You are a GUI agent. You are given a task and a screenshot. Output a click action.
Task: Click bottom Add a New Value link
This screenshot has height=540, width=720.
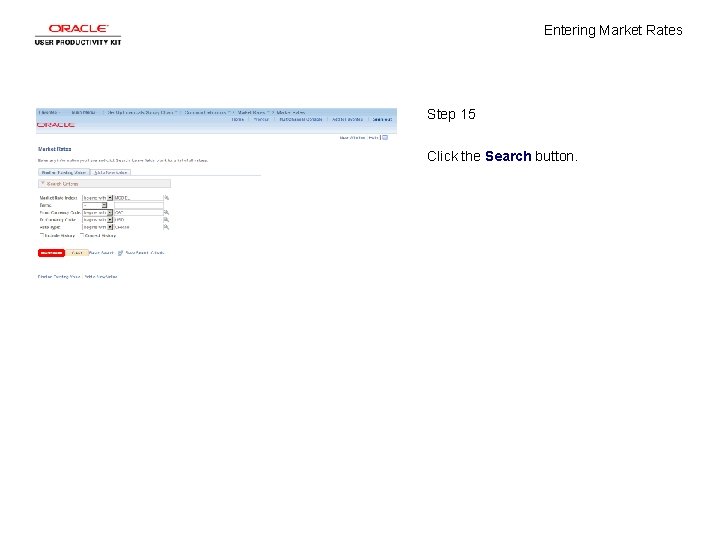click(x=101, y=277)
